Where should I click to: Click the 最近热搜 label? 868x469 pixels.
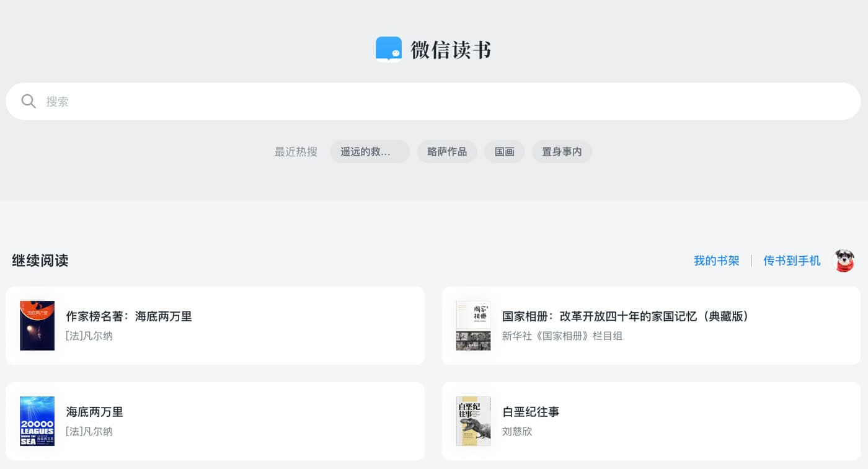tap(296, 151)
